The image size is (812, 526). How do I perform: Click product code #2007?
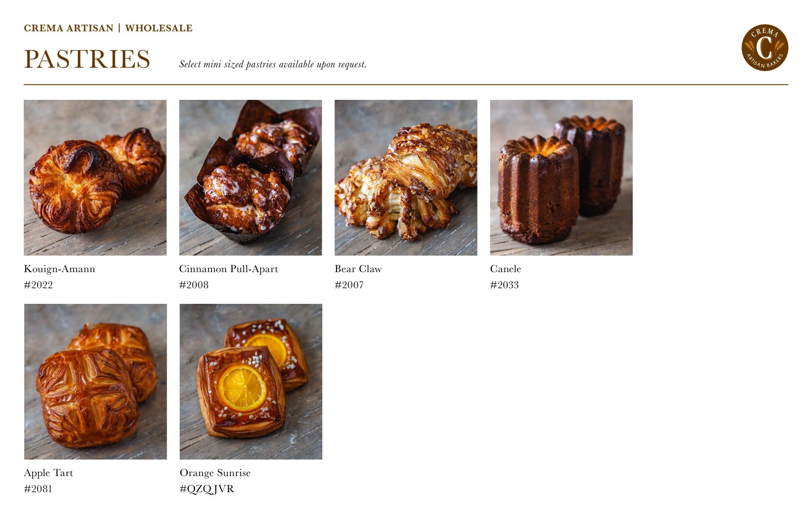[x=349, y=285]
